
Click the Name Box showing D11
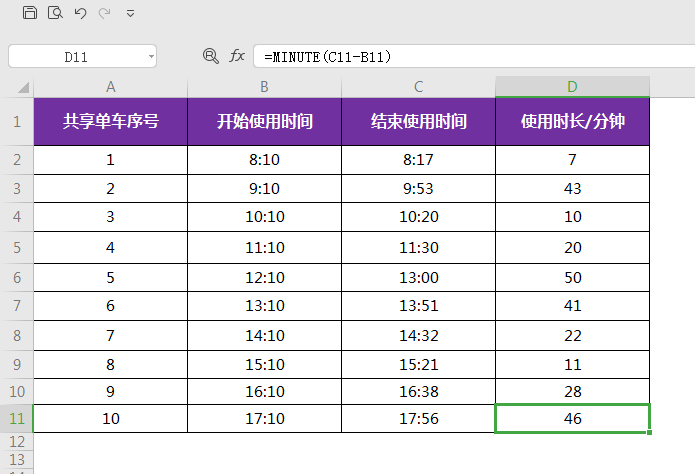(76, 57)
